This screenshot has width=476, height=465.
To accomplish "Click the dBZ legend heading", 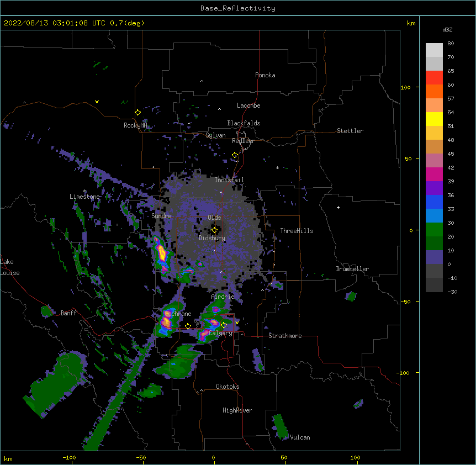I will pyautogui.click(x=447, y=30).
